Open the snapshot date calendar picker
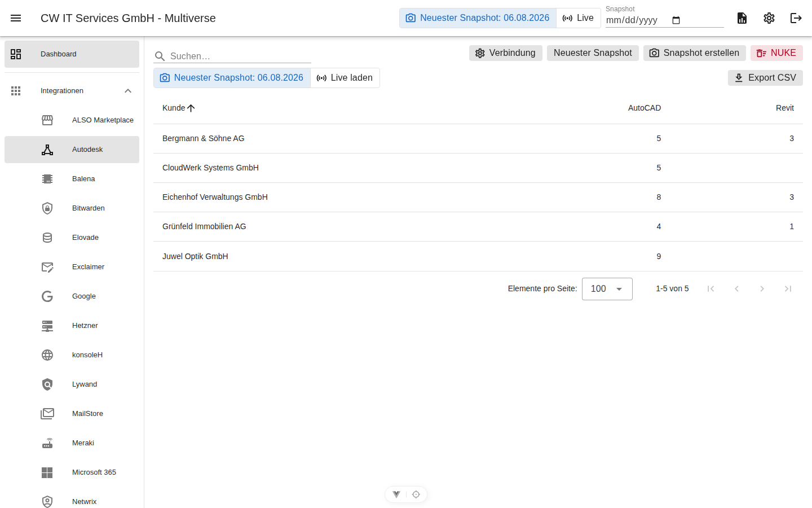The image size is (812, 508). click(x=676, y=20)
